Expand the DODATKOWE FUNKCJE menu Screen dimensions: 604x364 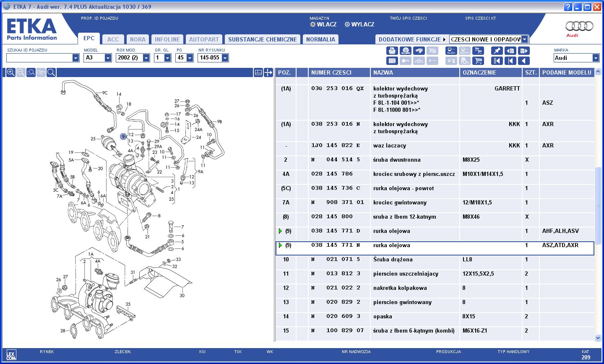click(412, 39)
